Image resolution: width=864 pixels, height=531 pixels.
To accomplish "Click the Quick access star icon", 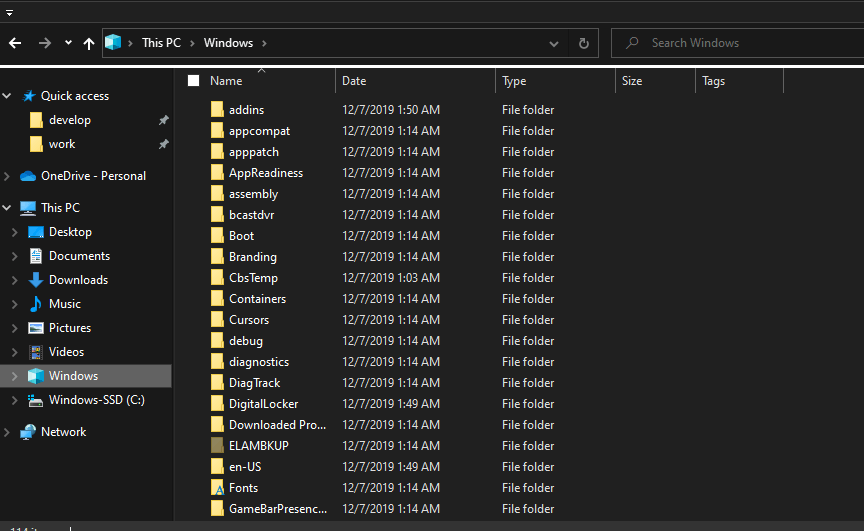I will click(x=29, y=96).
